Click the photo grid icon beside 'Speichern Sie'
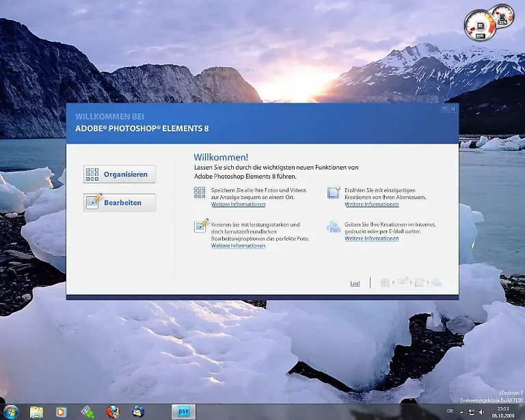The image size is (525, 420). pyautogui.click(x=200, y=192)
